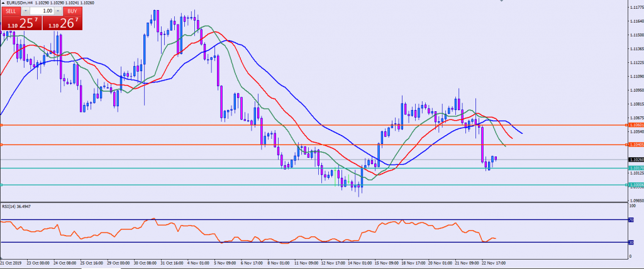The image size is (644, 269).
Task: Collapse the one-click trading panel triangle
Action: point(3,3)
